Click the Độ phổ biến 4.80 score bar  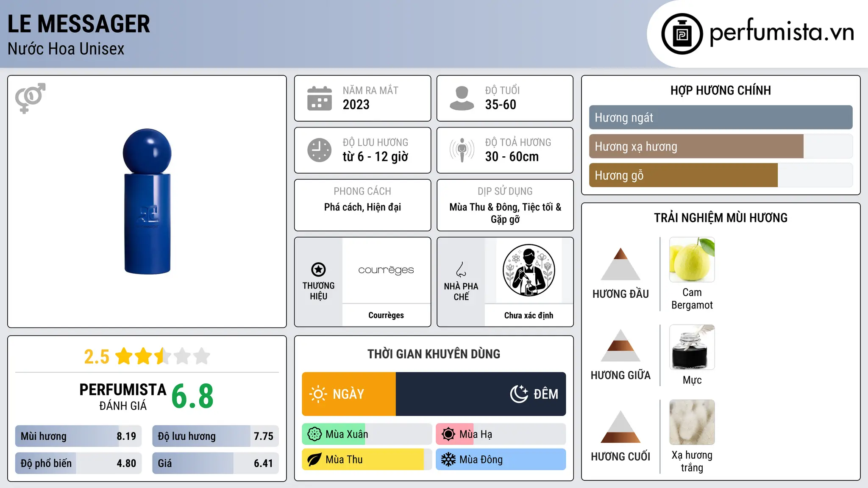pyautogui.click(x=78, y=463)
